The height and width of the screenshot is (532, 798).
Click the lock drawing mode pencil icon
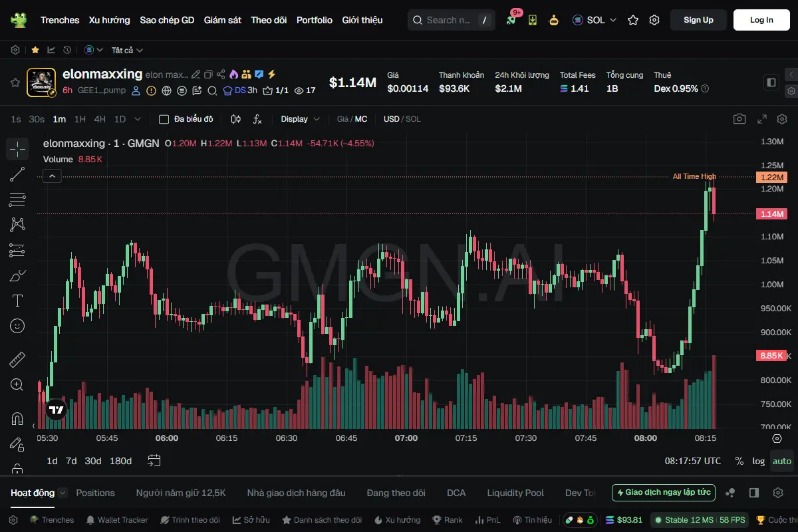click(x=17, y=444)
